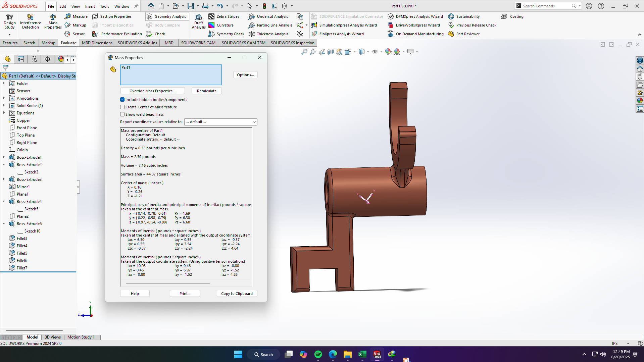Open the Costing tool
The height and width of the screenshot is (362, 644).
(512, 16)
